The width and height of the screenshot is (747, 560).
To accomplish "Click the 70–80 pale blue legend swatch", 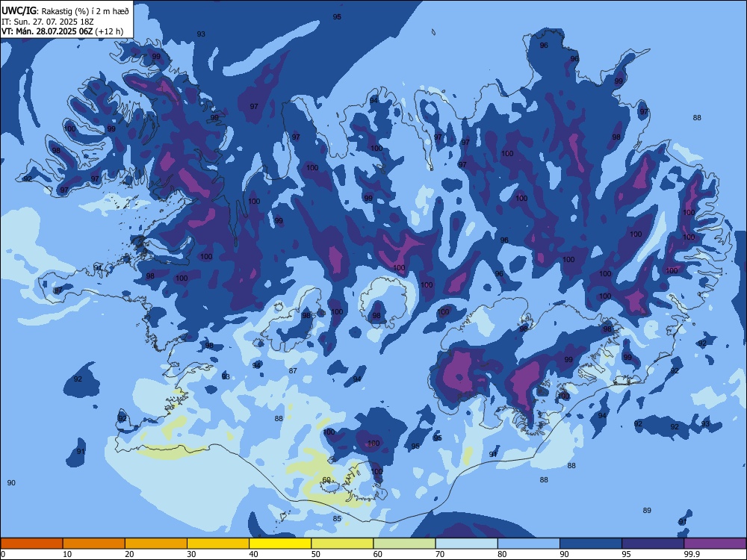I will [x=466, y=544].
